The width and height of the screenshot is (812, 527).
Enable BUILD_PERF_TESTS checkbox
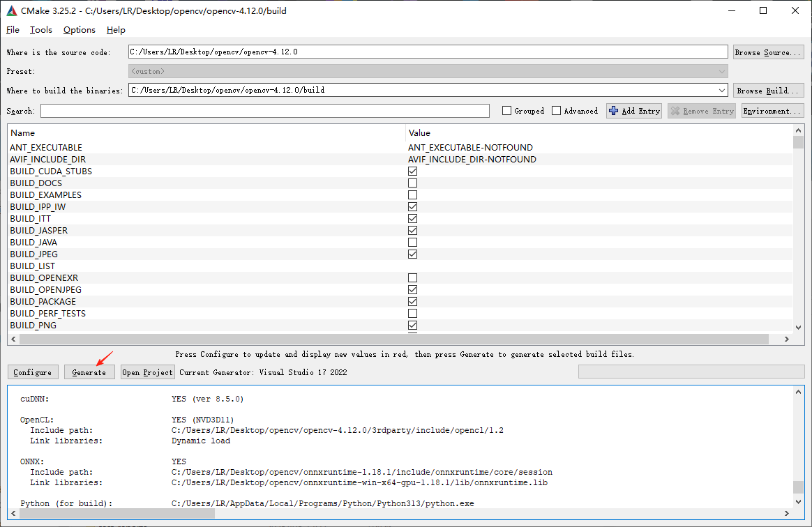[x=413, y=314]
